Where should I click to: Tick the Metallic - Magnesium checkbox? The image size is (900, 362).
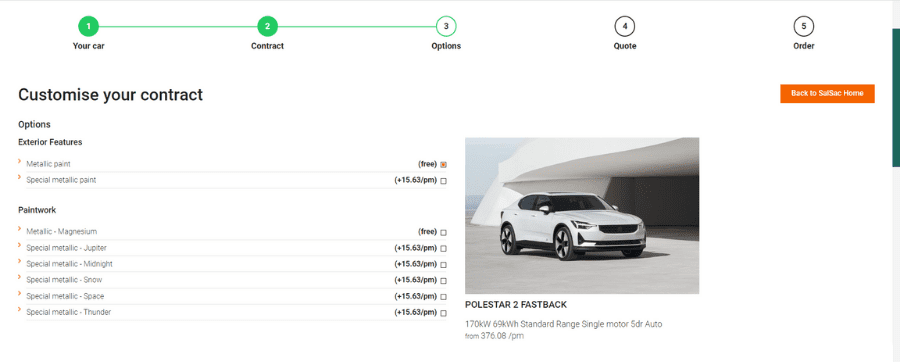[444, 232]
